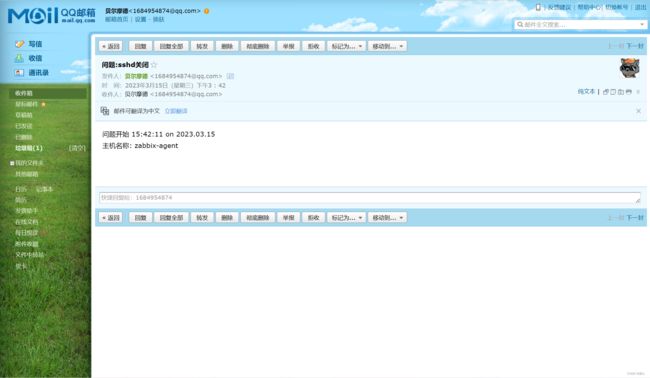Open the 草稿箱 drafts folder
The width and height of the screenshot is (650, 378).
(x=24, y=115)
